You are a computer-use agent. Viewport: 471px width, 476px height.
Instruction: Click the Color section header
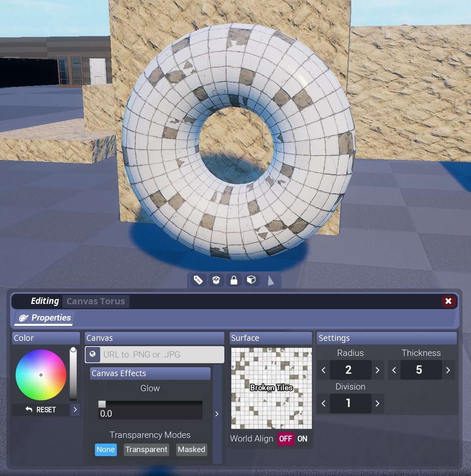[x=46, y=338]
